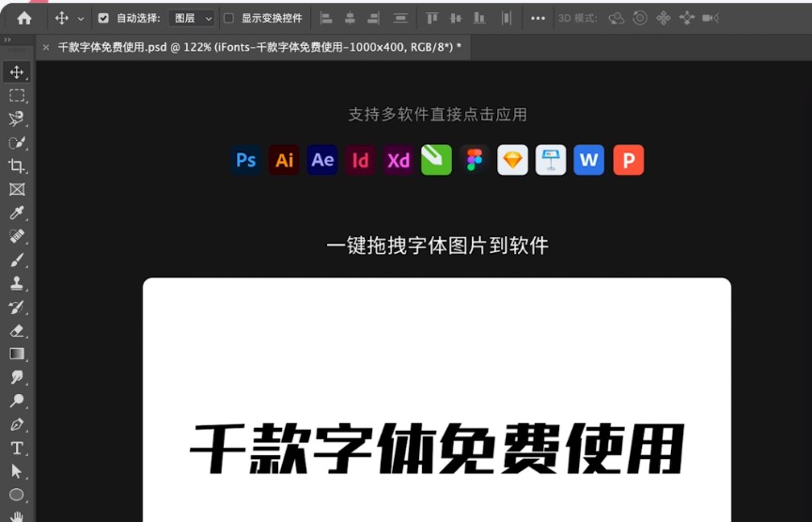Click the align left edges icon
The image size is (812, 522).
pyautogui.click(x=326, y=19)
